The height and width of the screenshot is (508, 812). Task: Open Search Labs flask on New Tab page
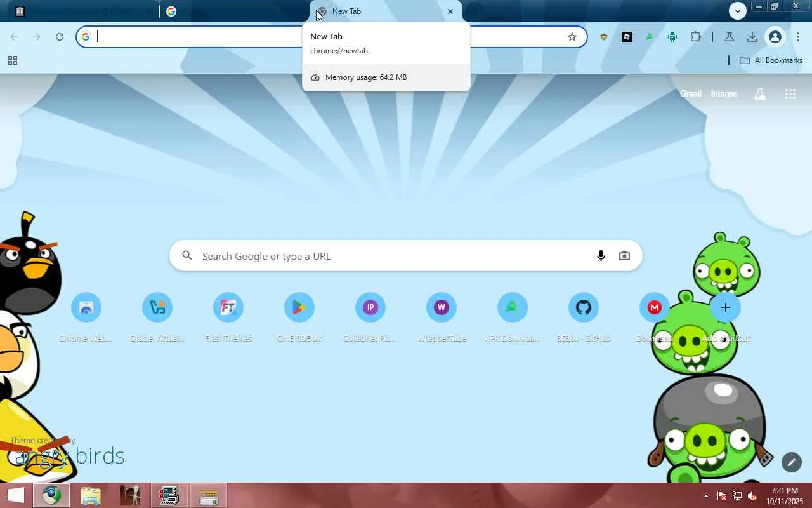pos(760,94)
